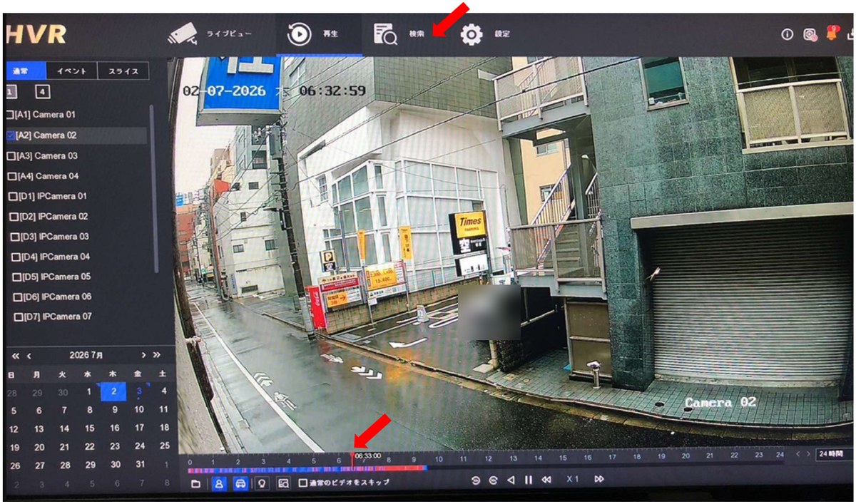The height and width of the screenshot is (504, 856).
Task: Shift timeline right with arrow
Action: click(x=809, y=454)
